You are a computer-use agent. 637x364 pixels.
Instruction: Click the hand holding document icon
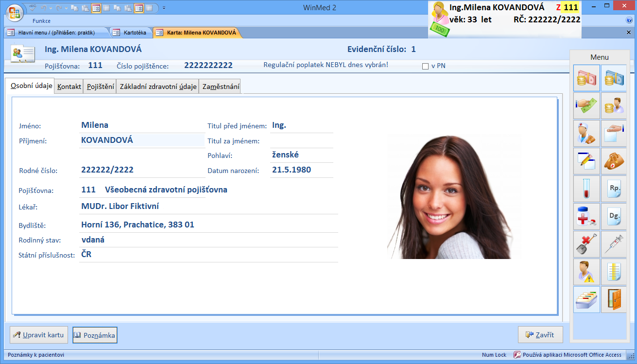click(614, 134)
